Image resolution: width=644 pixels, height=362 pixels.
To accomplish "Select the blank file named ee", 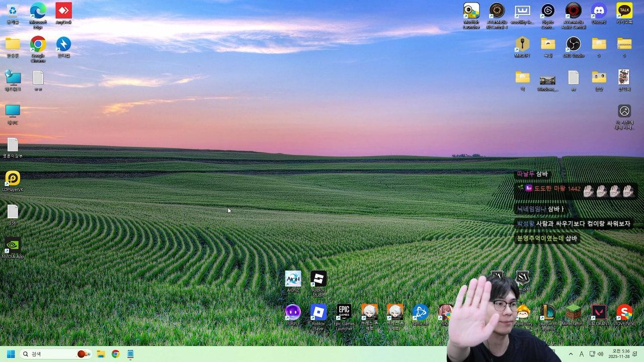I will tap(573, 80).
